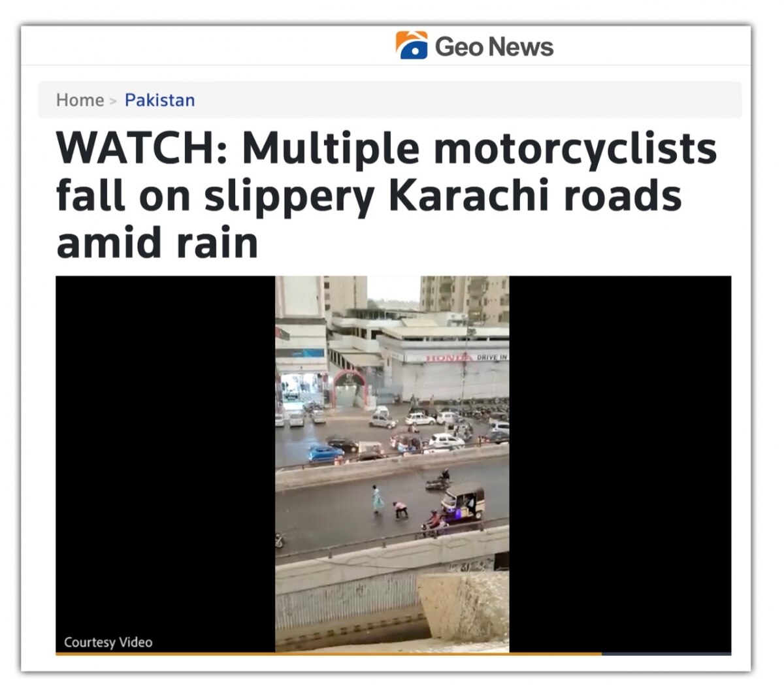784x695 pixels.
Task: Click the left black bar of the video
Action: point(165,451)
